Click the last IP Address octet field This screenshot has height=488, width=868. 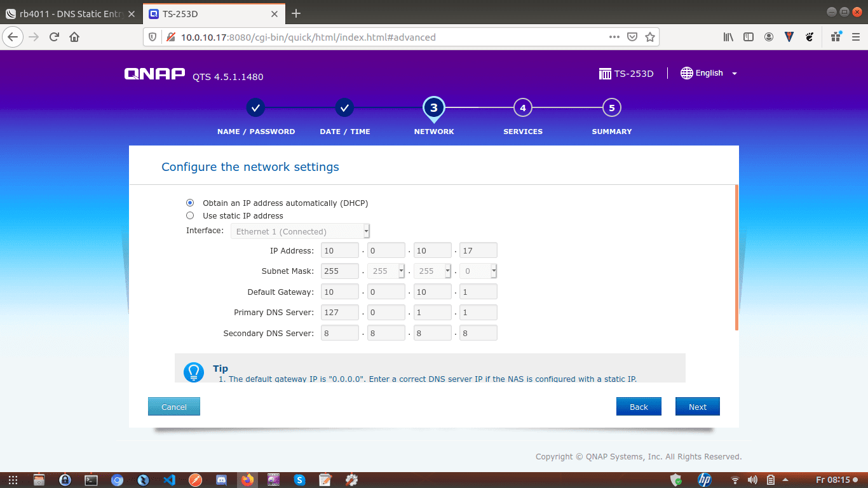478,250
